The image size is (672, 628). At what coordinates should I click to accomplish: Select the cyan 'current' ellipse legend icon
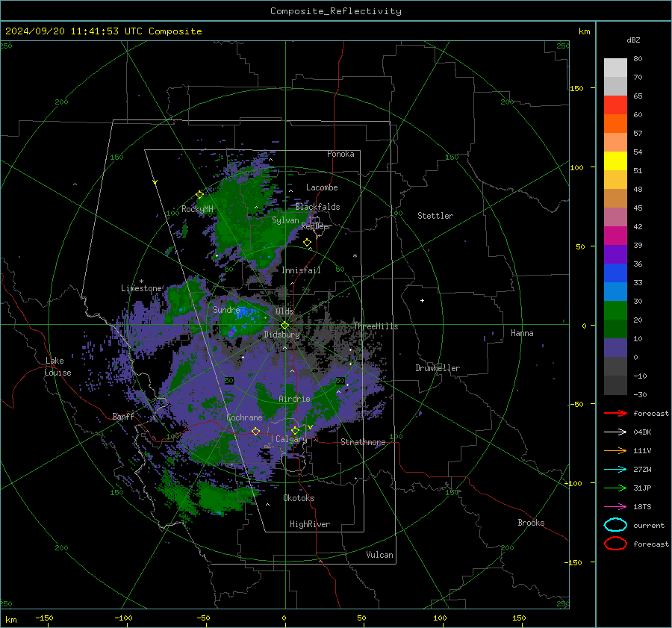coord(615,525)
